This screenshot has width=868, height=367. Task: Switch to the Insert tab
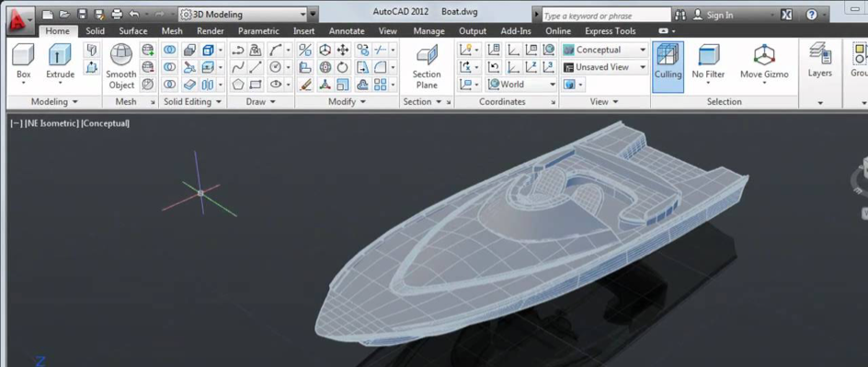(x=304, y=31)
